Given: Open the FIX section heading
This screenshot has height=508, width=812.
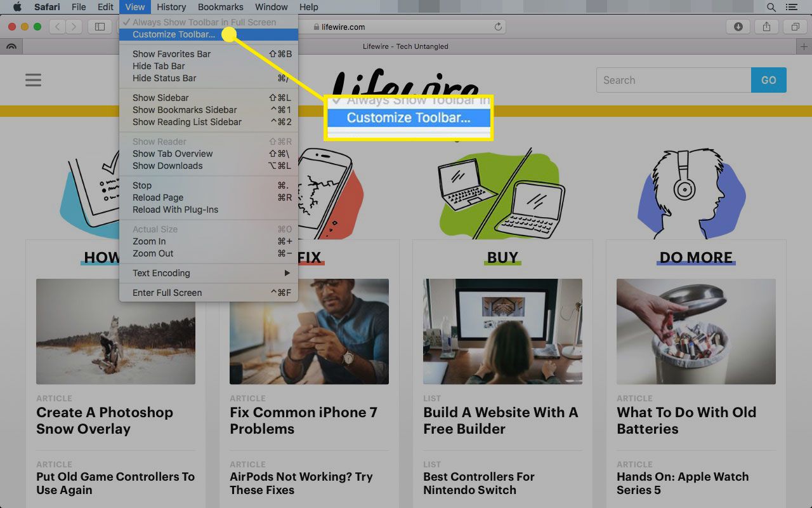Looking at the screenshot, I should [x=310, y=257].
